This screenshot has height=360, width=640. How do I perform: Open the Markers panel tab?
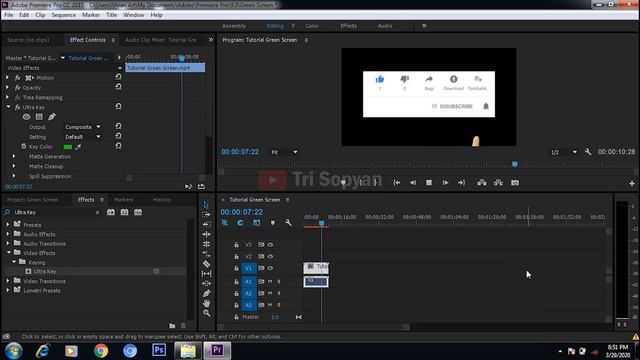click(x=123, y=200)
